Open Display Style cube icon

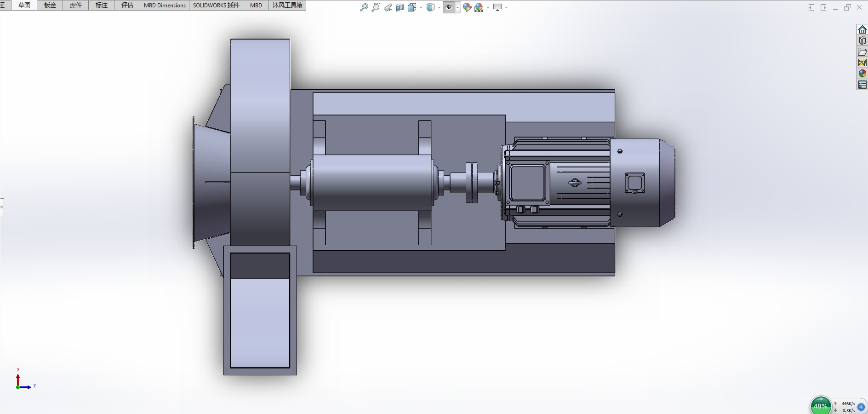(431, 7)
